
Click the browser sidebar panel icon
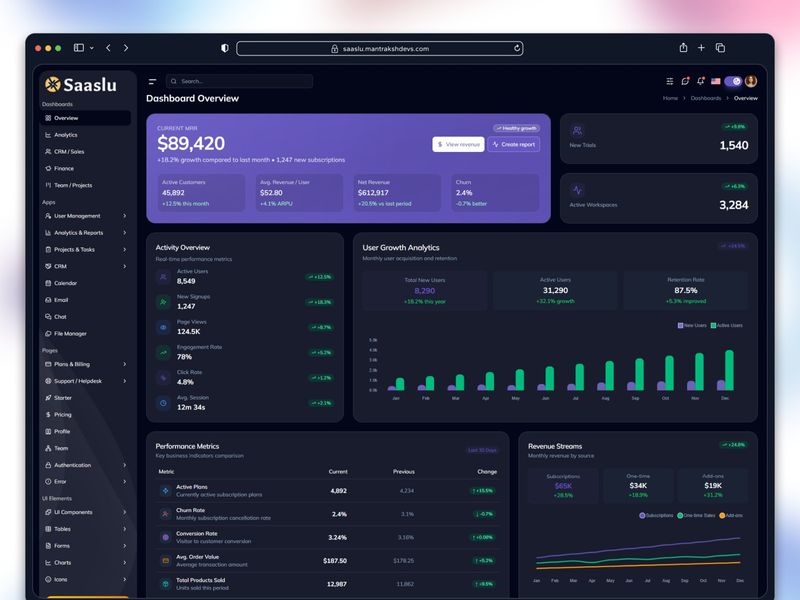click(x=79, y=48)
